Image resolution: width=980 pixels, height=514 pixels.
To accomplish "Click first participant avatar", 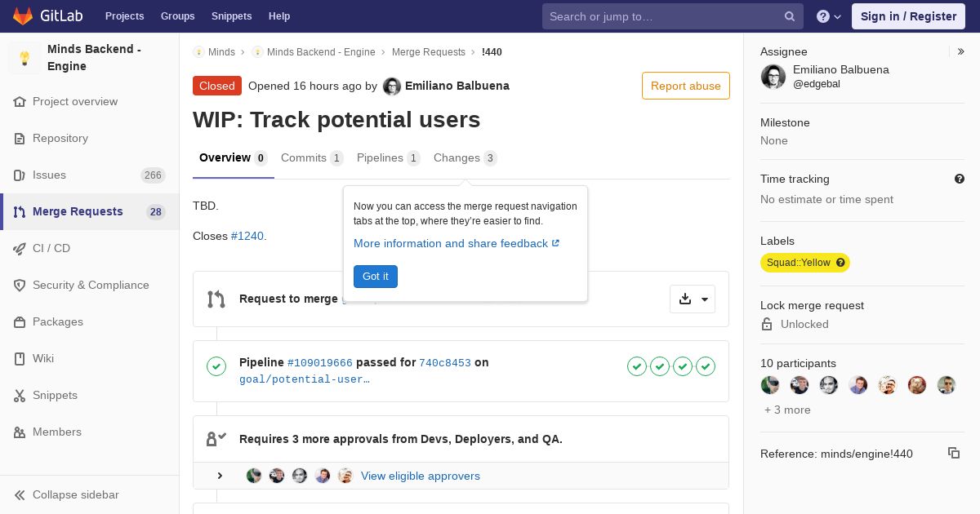I will (770, 385).
